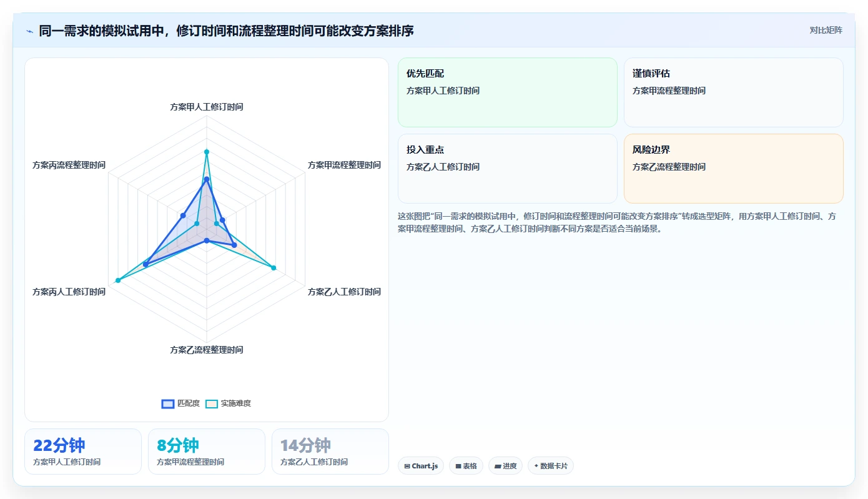Click the radar axis label 方案乙人工修订时间
This screenshot has height=499, width=868.
pyautogui.click(x=344, y=292)
